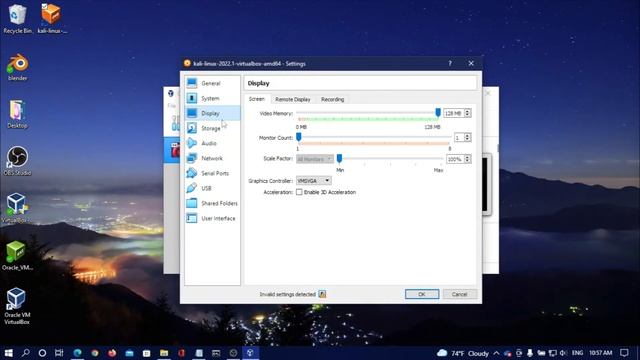Open the Storage settings category

click(212, 128)
